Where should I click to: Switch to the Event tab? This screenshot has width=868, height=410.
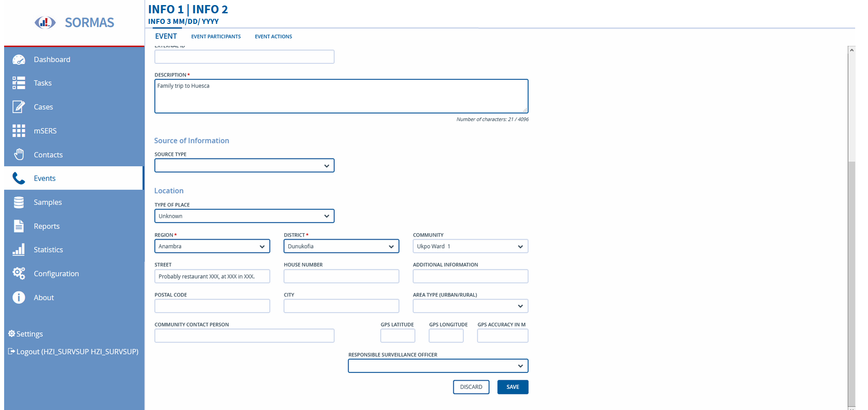coord(166,36)
